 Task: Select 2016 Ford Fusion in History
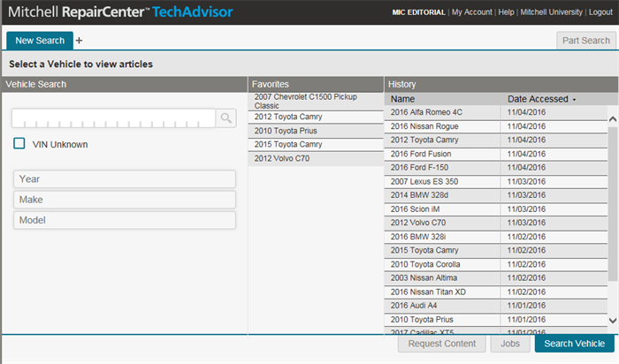(442, 154)
